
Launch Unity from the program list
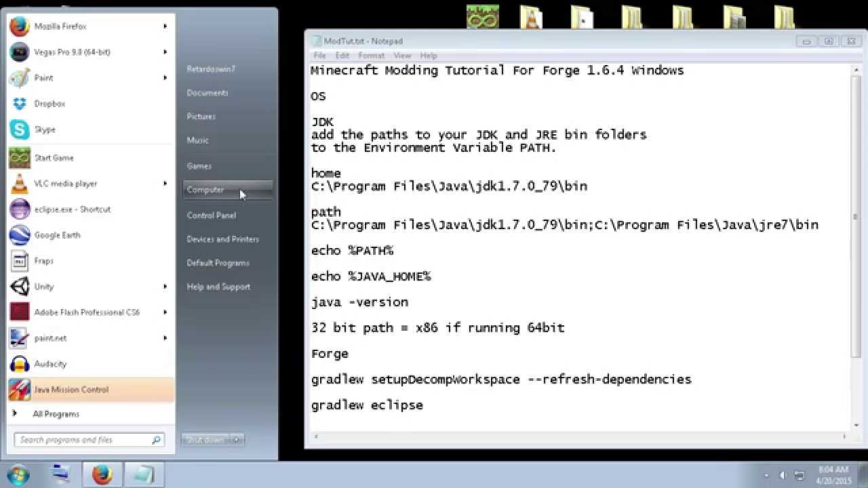point(91,287)
